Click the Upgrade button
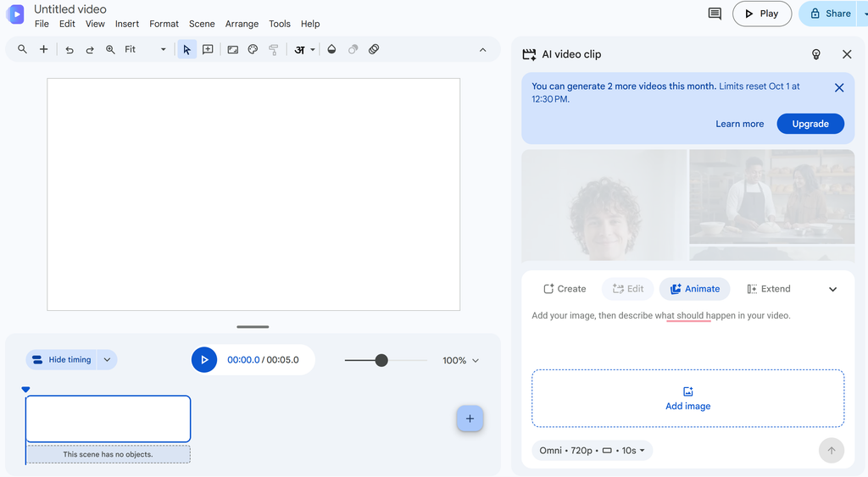868x477 pixels. [810, 124]
